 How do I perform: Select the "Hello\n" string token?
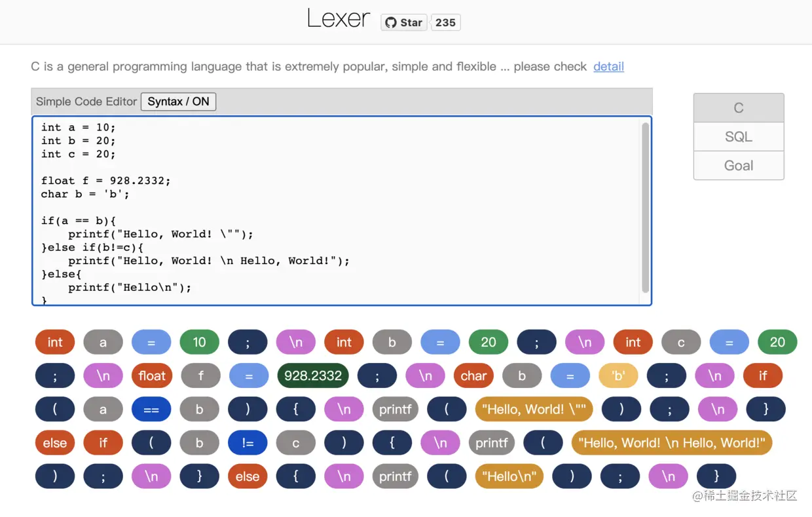(509, 476)
